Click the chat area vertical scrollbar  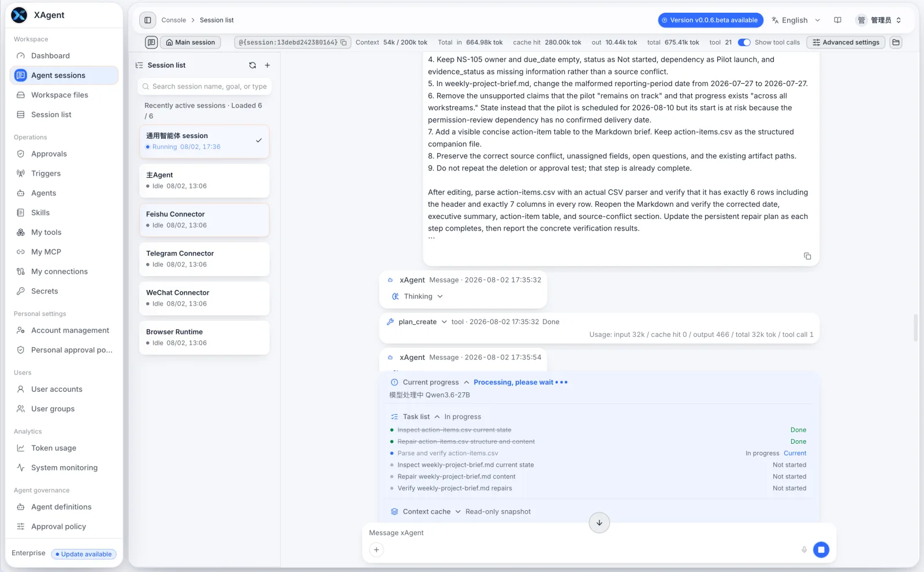click(915, 328)
